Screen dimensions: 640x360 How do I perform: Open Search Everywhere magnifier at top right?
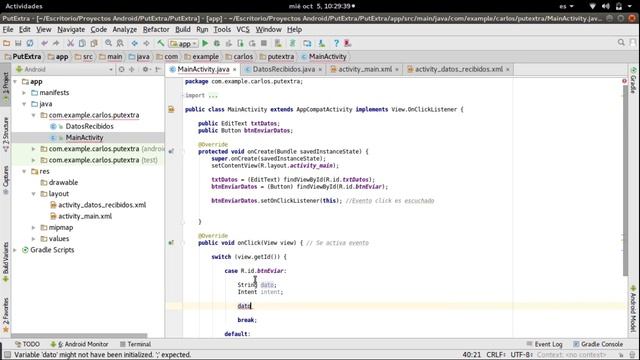(621, 42)
